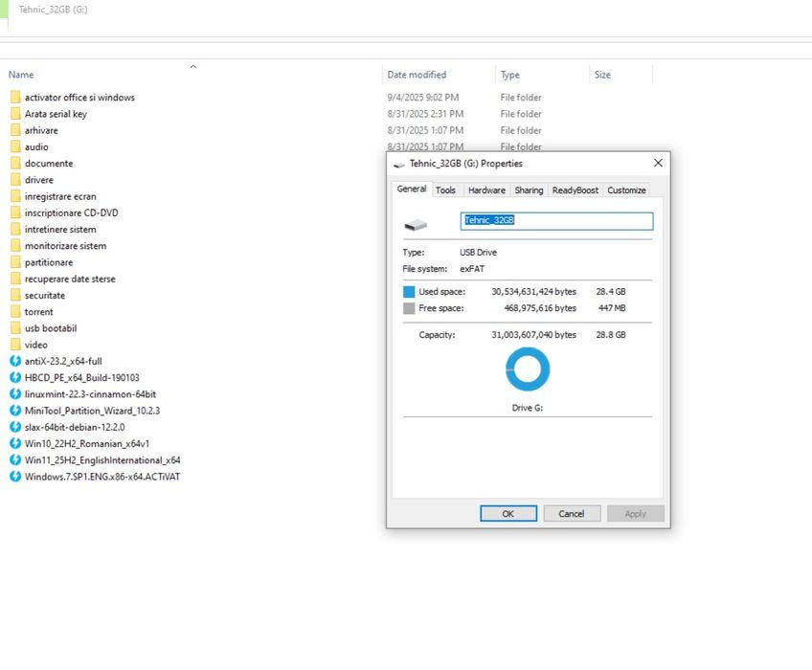The height and width of the screenshot is (670, 812).
Task: Click the '31,003,607,040 bytes' capacity value
Action: click(x=534, y=334)
